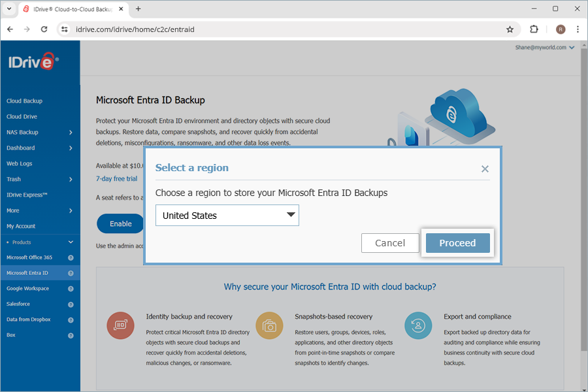
Task: Open browser extensions puzzle icon
Action: point(534,29)
